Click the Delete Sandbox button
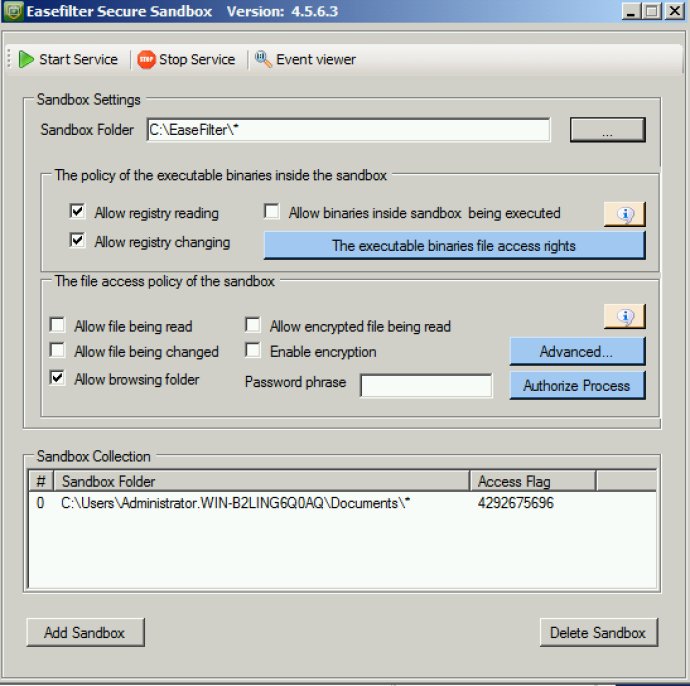 [598, 633]
